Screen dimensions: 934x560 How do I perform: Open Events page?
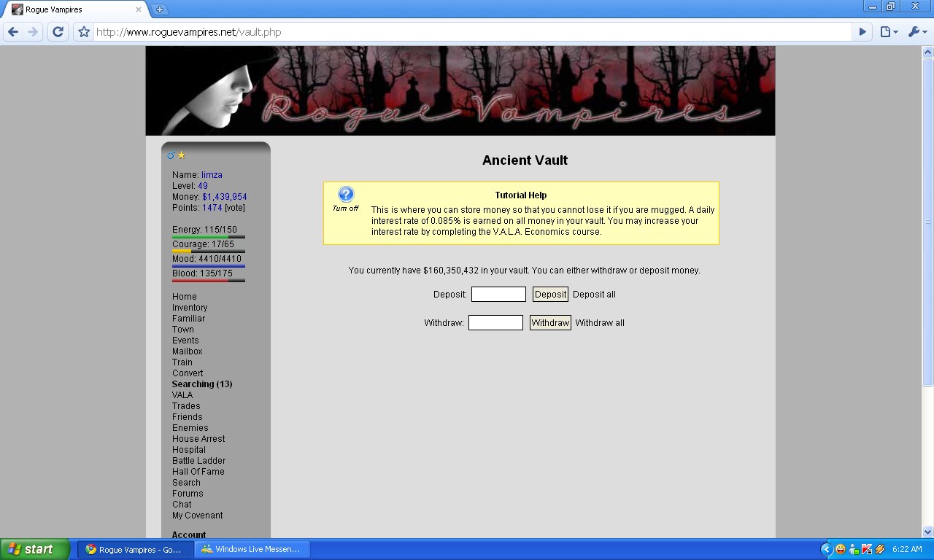[x=185, y=341]
